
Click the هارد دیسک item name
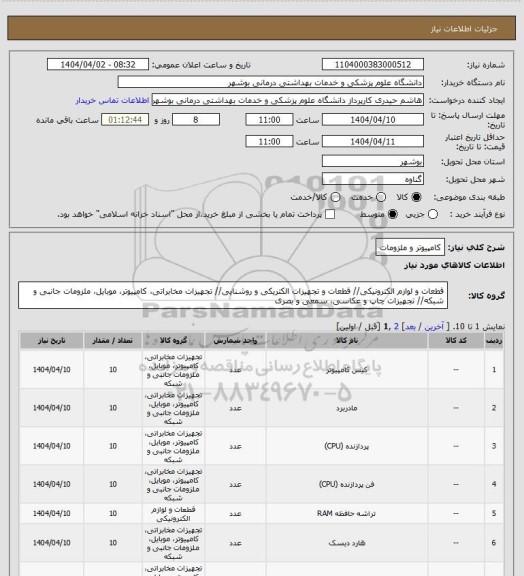pyautogui.click(x=347, y=543)
